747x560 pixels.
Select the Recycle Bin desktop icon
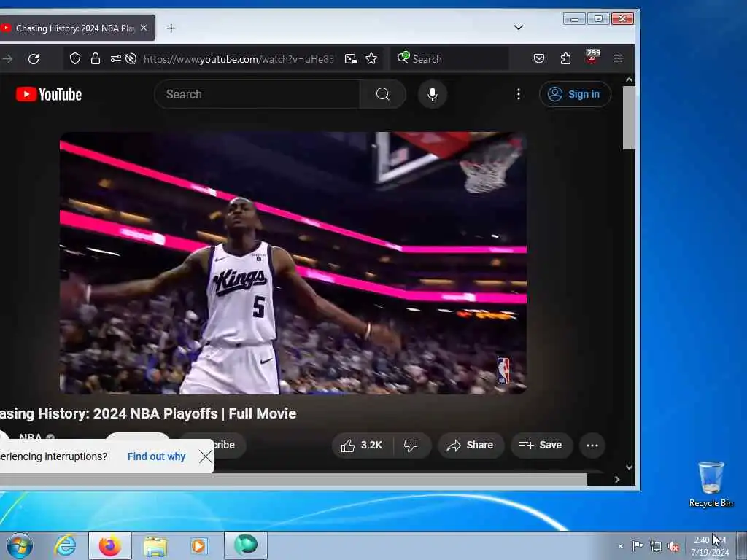pyautogui.click(x=711, y=485)
